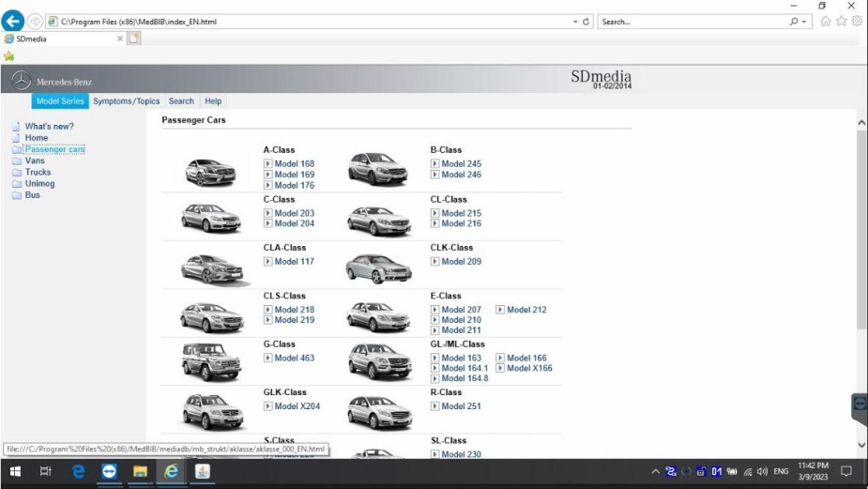
Task: Refresh the page using the reload icon
Action: tap(586, 22)
